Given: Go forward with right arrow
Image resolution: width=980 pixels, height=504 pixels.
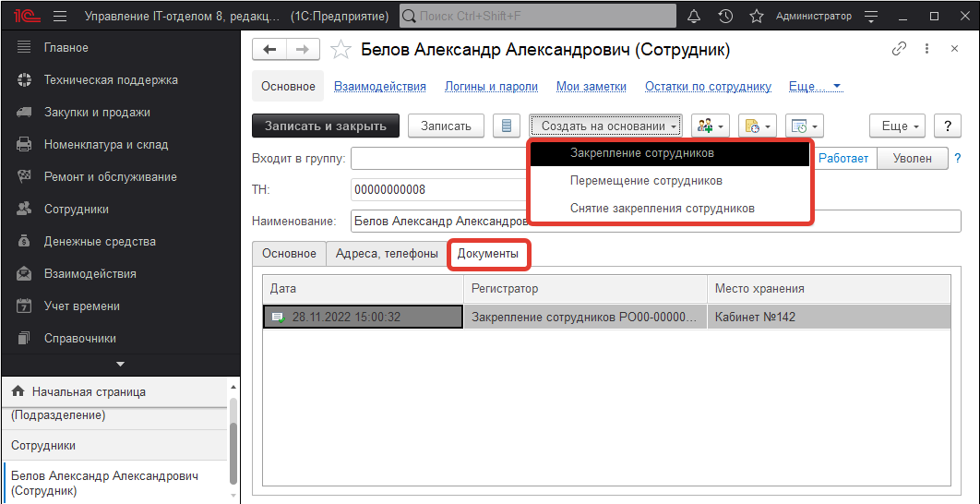Looking at the screenshot, I should (x=303, y=50).
